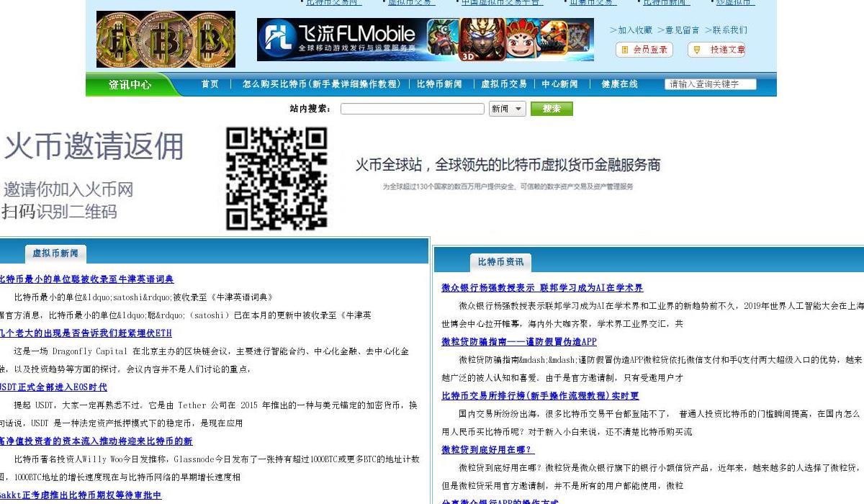Go to 首页 in the navigation bar
Screen dimensions: 864x504
[x=210, y=84]
